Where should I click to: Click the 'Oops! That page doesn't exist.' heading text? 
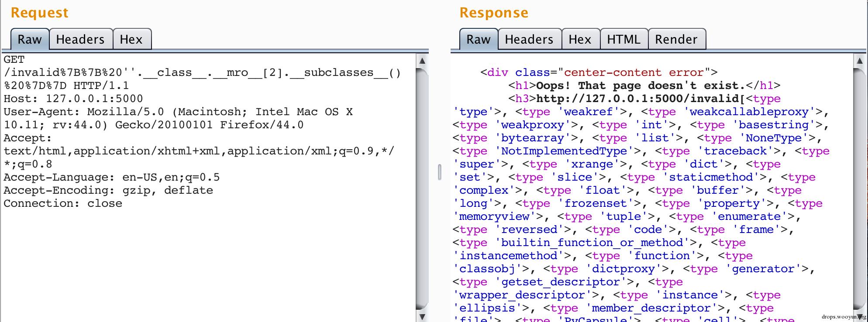click(641, 86)
